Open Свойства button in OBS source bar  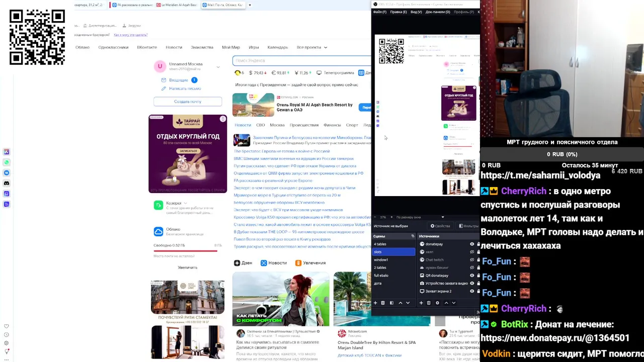[x=440, y=226]
